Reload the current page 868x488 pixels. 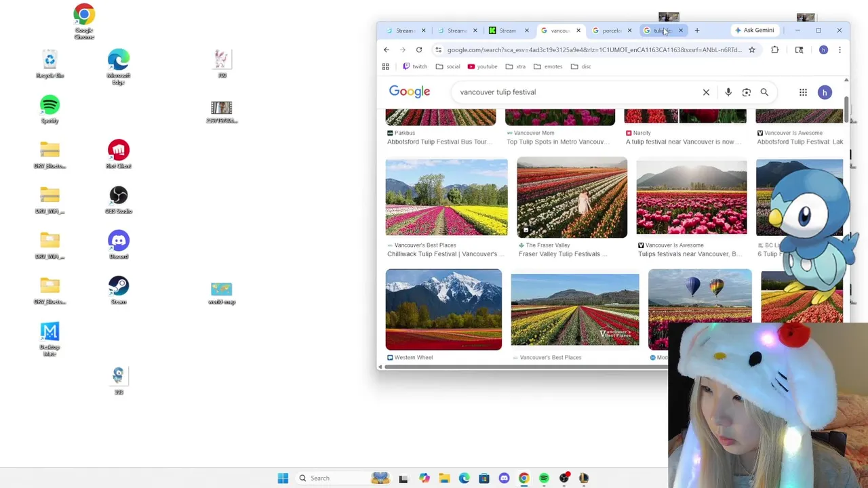(x=419, y=49)
